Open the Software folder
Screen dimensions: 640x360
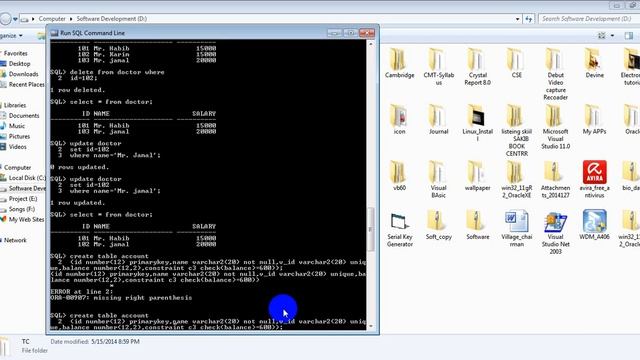coord(478,225)
